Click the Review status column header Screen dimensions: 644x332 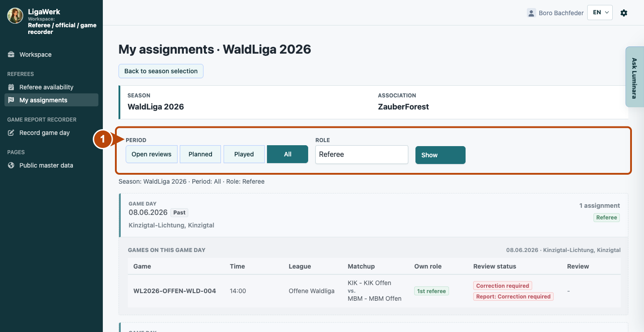coord(495,266)
